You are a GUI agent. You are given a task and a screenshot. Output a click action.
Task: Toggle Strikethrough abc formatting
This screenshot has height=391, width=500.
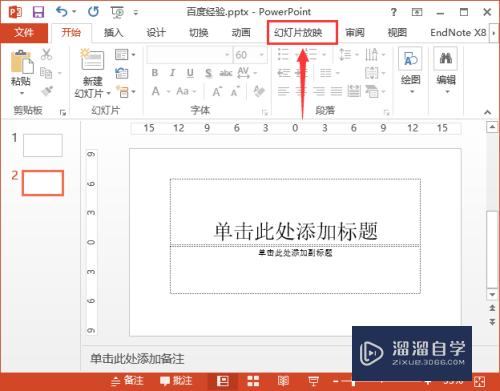(226, 73)
